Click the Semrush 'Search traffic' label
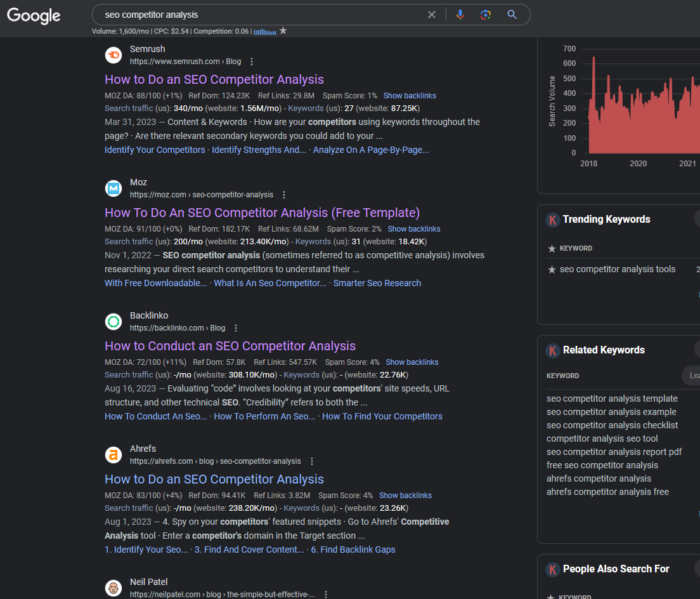Viewport: 700px width, 599px height. point(129,108)
